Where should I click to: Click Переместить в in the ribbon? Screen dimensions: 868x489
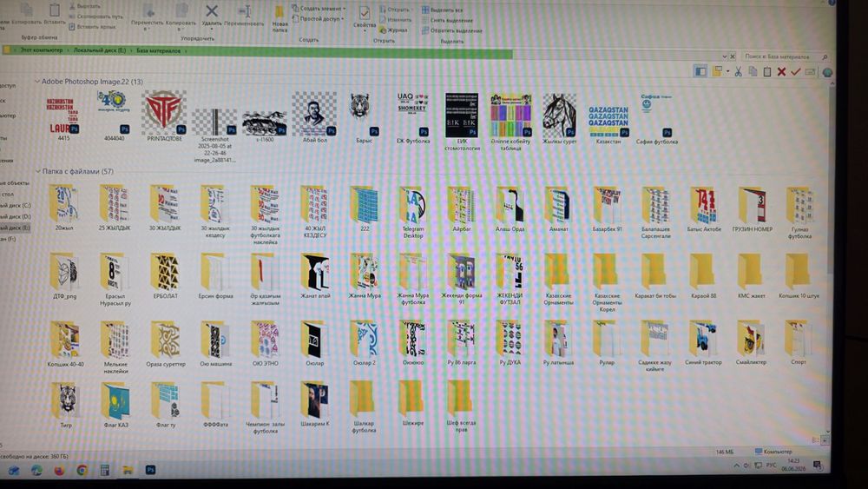[x=147, y=17]
